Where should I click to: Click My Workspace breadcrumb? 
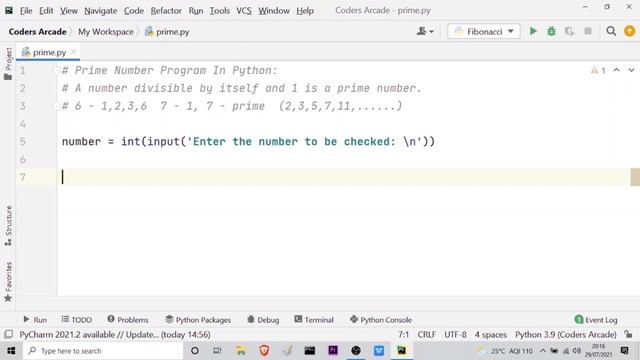[x=106, y=31]
